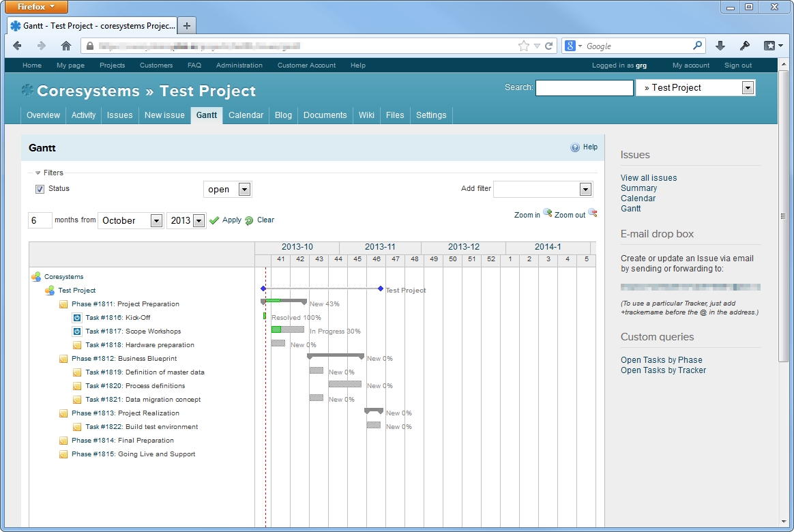Click the Phase #1812 Business Blueprint icon
This screenshot has width=794, height=532.
click(63, 359)
